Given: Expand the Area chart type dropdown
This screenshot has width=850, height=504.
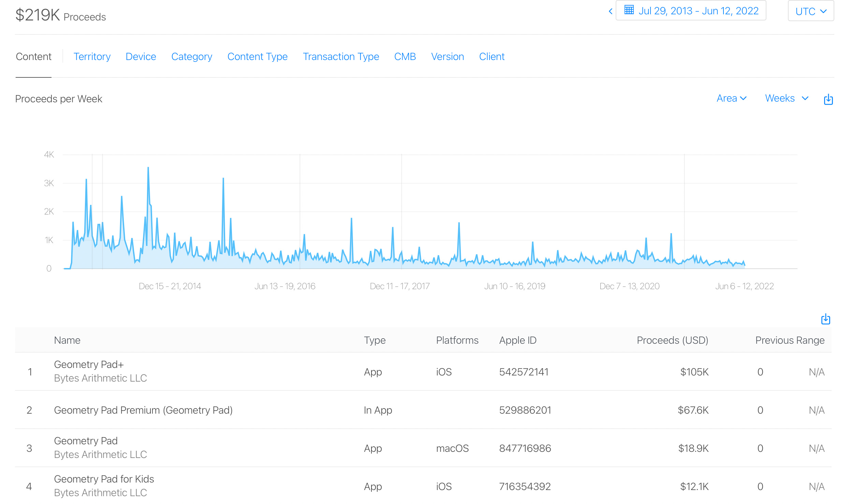Looking at the screenshot, I should click(732, 98).
